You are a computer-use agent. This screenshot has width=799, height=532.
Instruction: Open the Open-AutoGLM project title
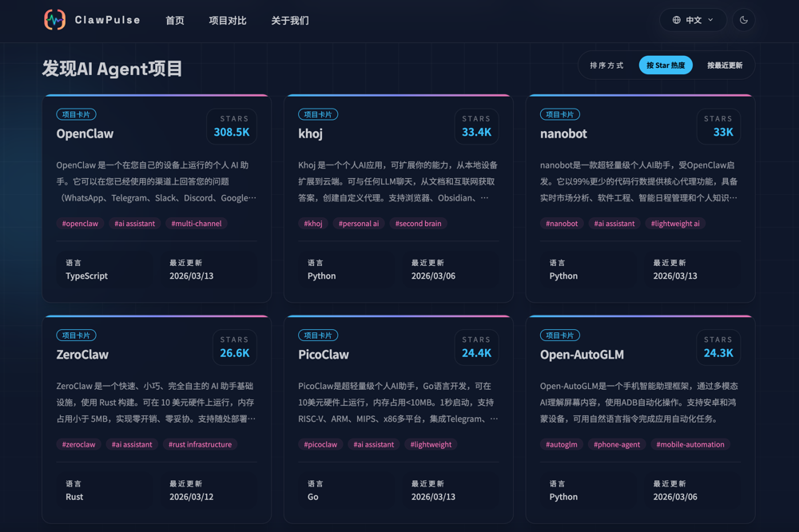point(582,355)
